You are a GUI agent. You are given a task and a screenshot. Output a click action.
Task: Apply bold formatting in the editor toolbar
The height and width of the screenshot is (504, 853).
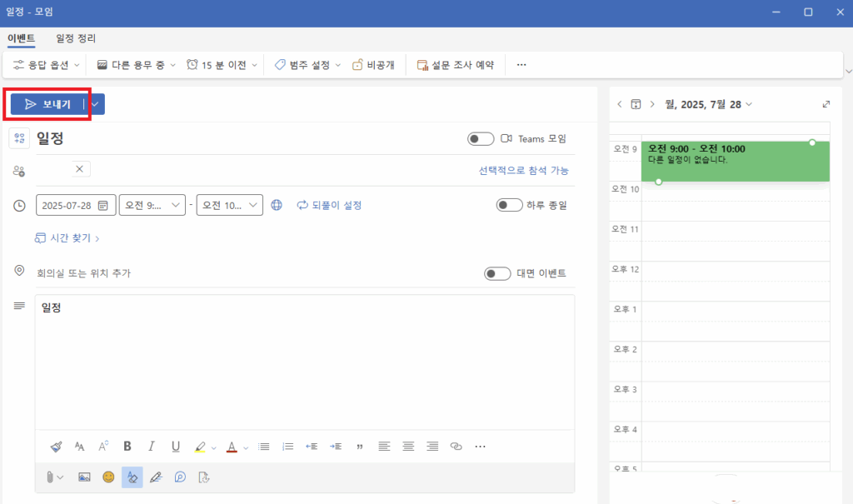[127, 447]
